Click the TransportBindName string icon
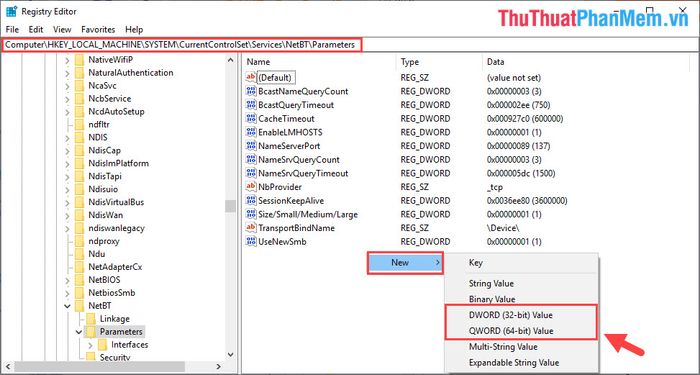This screenshot has height=375, width=700. (251, 228)
